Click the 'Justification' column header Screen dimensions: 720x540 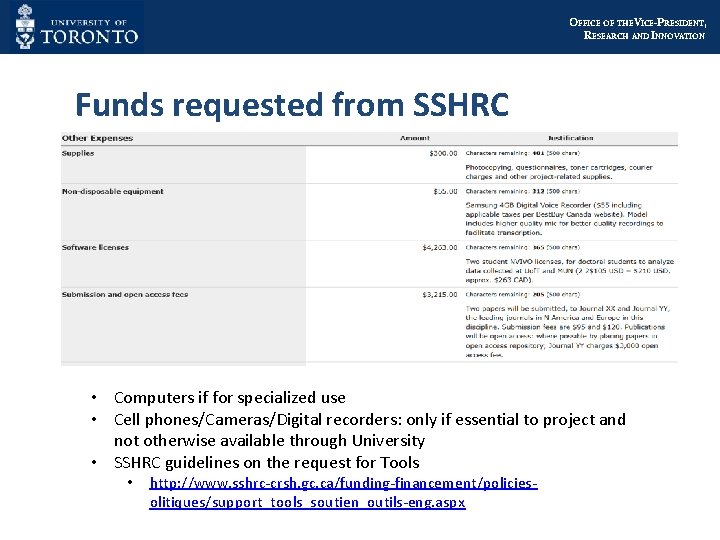(x=571, y=138)
